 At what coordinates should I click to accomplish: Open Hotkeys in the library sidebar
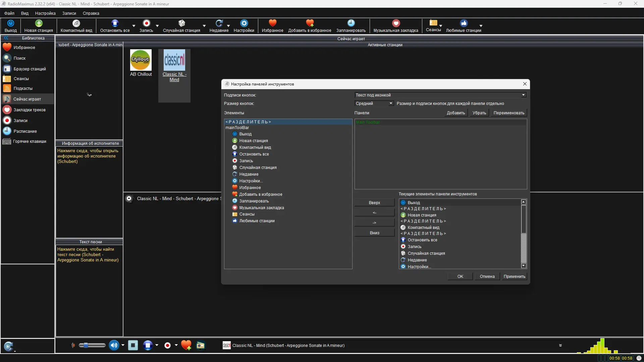click(30, 141)
